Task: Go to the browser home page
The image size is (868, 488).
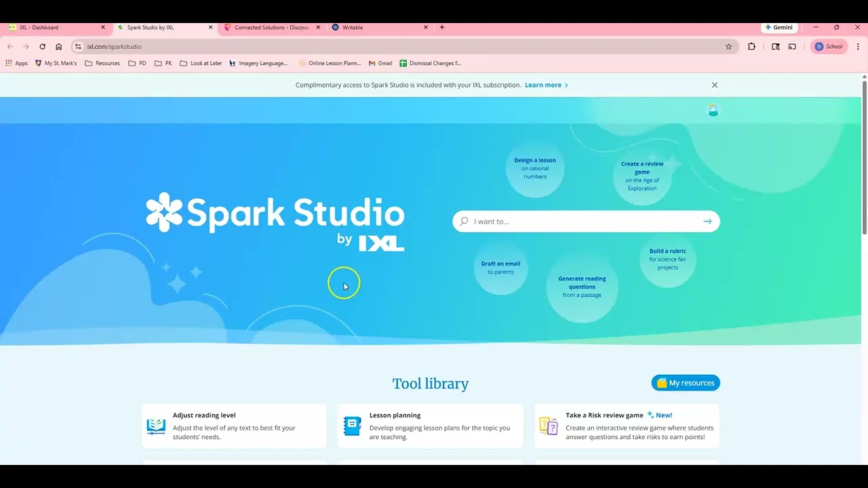Action: [58, 47]
